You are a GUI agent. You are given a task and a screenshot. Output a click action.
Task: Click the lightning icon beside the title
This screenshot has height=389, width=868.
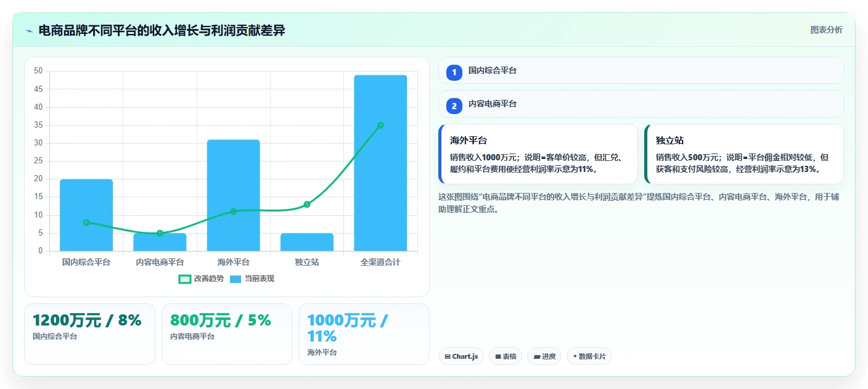[29, 30]
